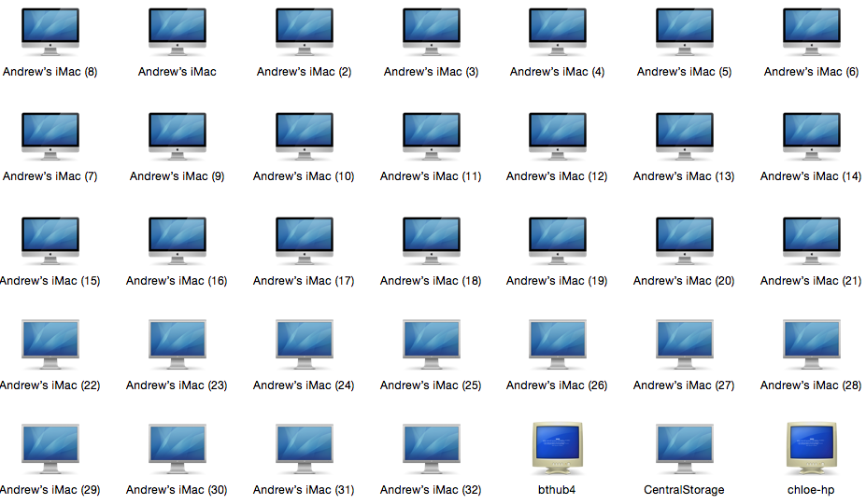Click the Andrew's iMac (15) icon
The image size is (866, 504).
pyautogui.click(x=50, y=241)
